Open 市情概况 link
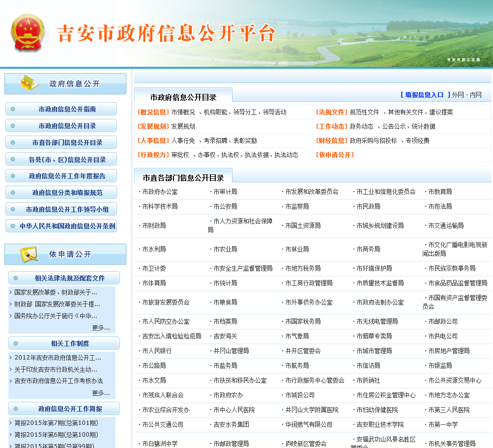This screenshot has height=448, width=493. (x=183, y=112)
